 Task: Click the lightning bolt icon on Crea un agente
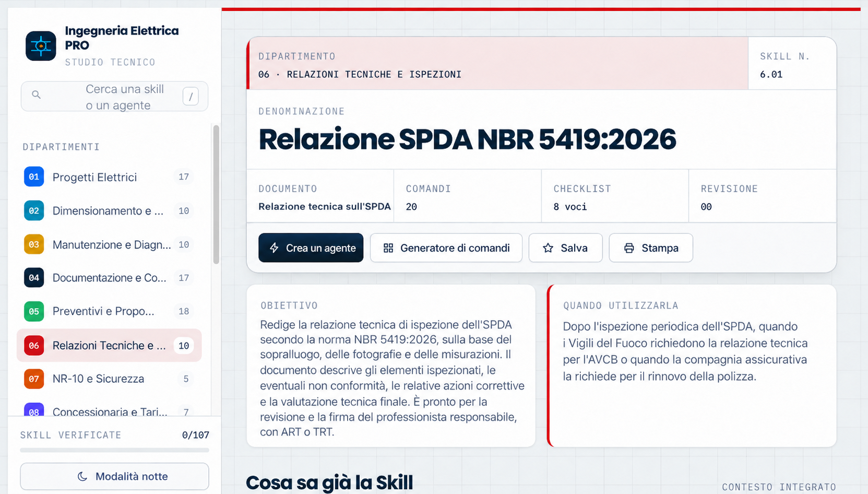pyautogui.click(x=274, y=248)
